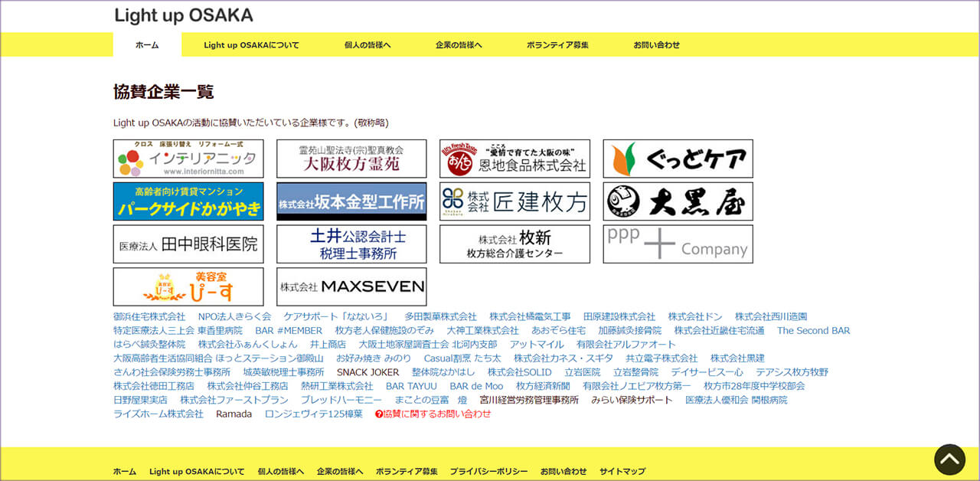Open the アットマイル link
980x481 pixels.
click(x=537, y=344)
